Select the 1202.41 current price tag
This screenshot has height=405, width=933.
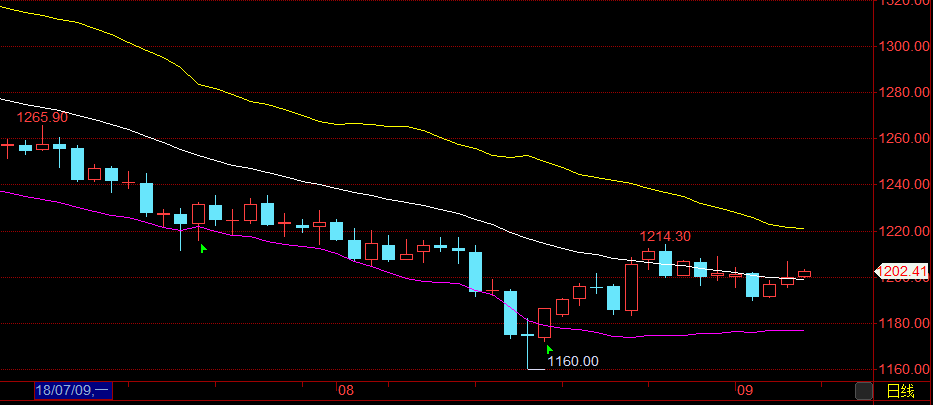pos(903,270)
